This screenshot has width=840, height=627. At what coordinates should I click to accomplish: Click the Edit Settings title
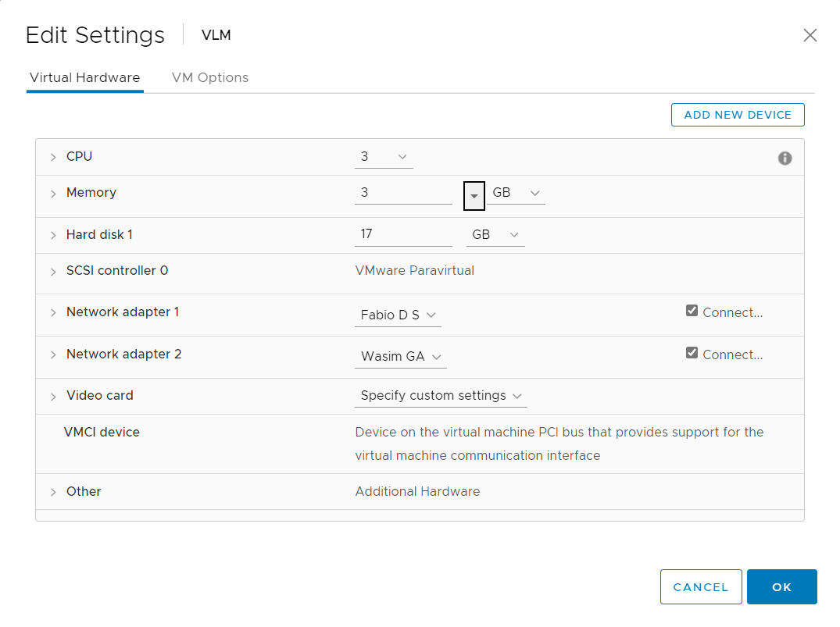(95, 35)
